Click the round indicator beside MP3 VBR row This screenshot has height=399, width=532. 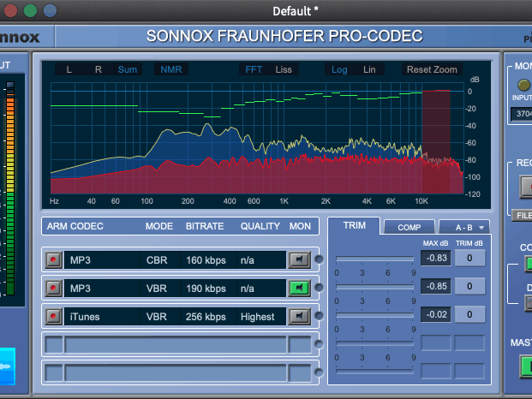(319, 288)
